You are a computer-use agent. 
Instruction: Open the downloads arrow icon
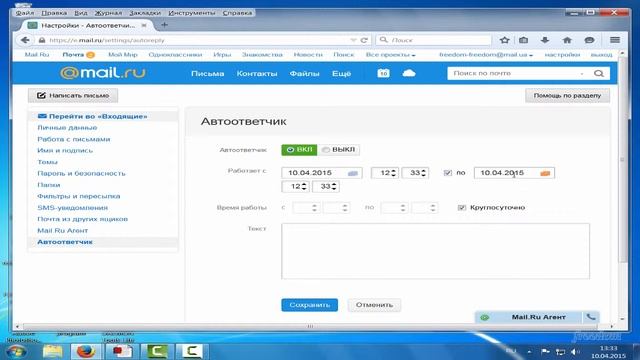coord(544,40)
